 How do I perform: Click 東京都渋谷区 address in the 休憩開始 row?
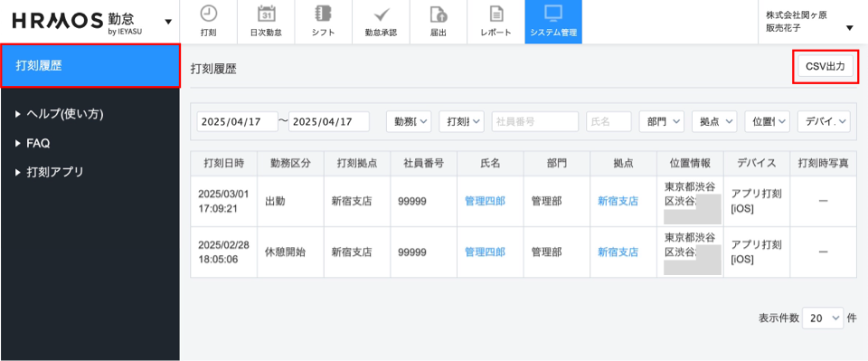(x=690, y=244)
